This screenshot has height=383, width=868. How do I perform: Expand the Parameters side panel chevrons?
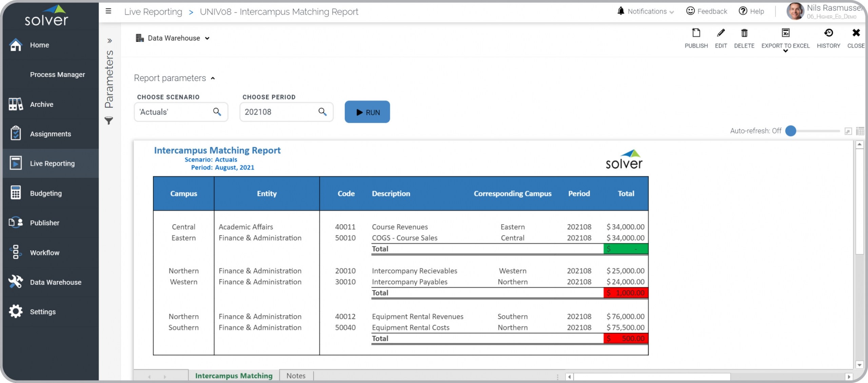pyautogui.click(x=110, y=41)
